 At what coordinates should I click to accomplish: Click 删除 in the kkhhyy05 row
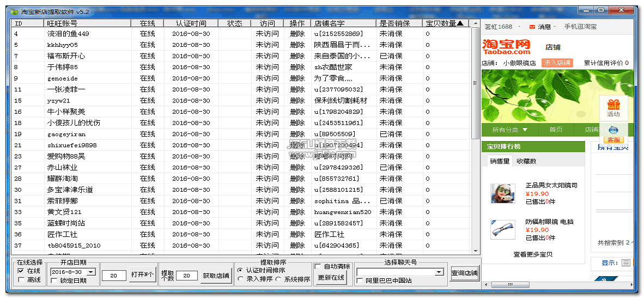click(297, 45)
